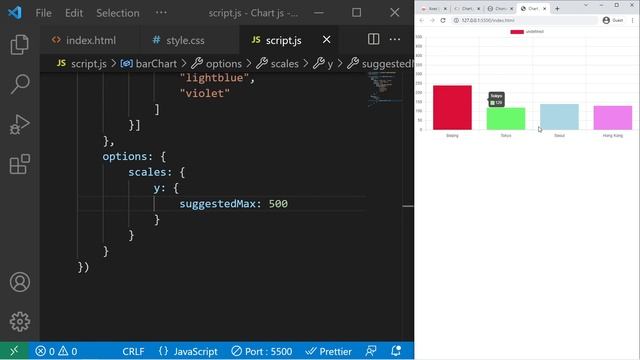Click Prettier status bar item
Viewport: 640px width, 360px height.
click(329, 351)
